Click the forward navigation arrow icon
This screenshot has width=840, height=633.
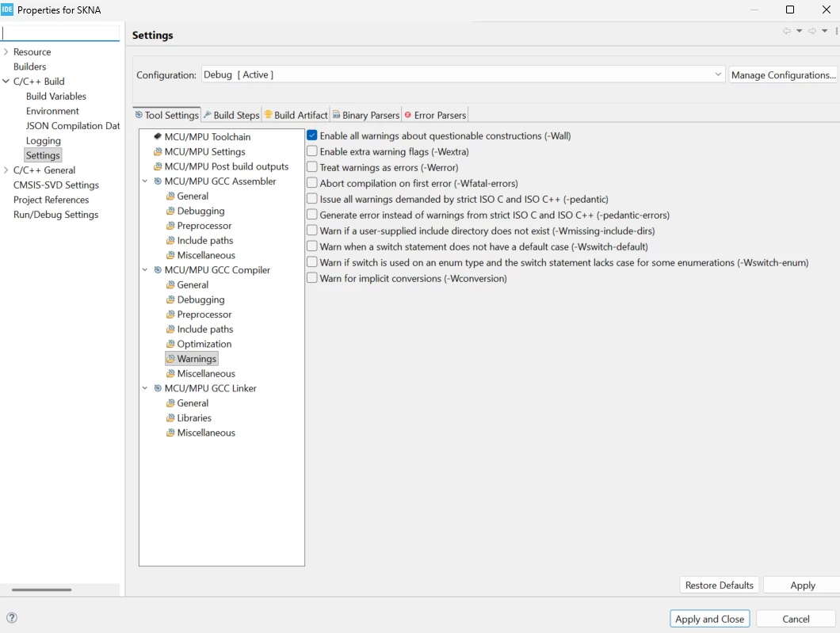812,31
